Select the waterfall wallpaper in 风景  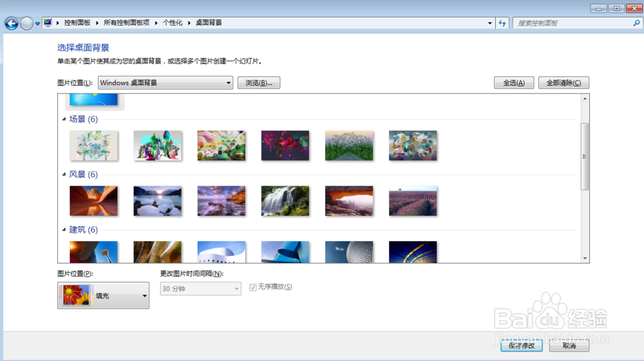pos(285,201)
